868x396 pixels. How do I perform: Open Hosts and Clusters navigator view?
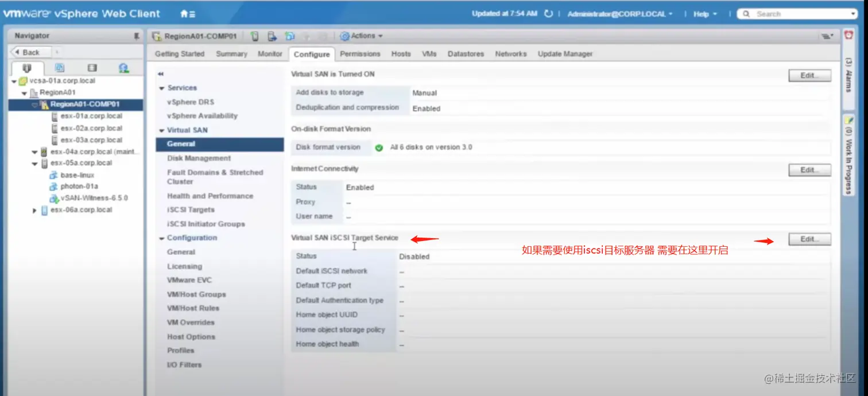[x=27, y=68]
